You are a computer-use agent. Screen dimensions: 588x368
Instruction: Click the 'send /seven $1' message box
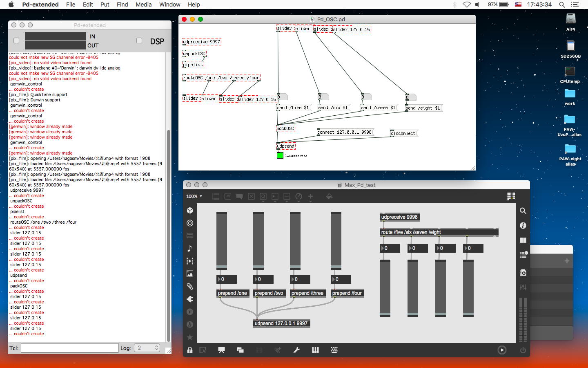pos(379,108)
